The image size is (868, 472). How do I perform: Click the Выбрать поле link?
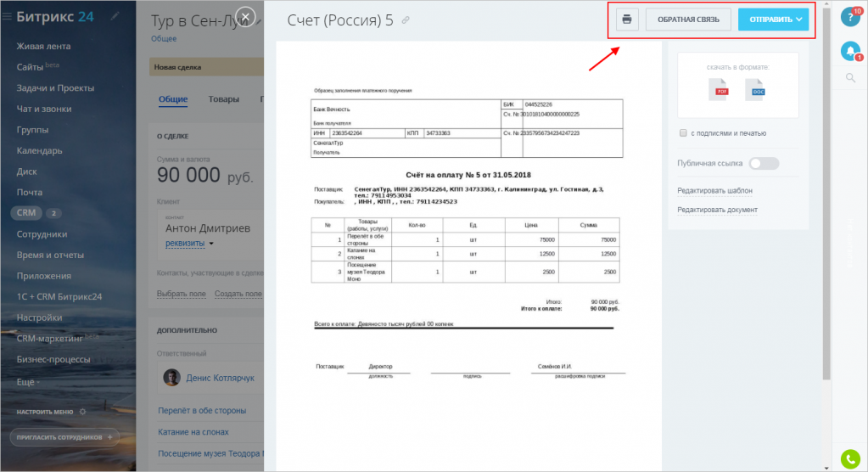181,295
